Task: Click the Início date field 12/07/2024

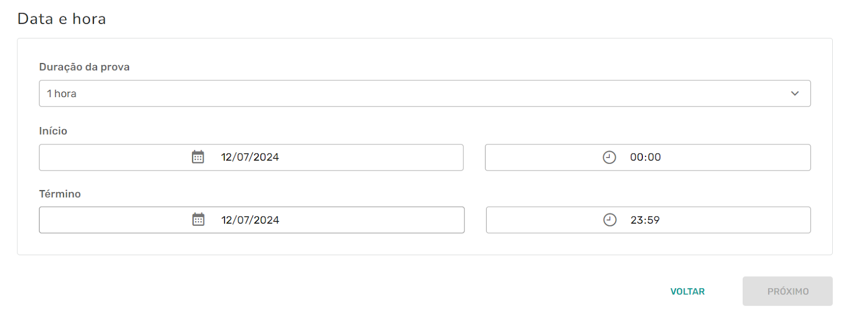Action: point(250,157)
